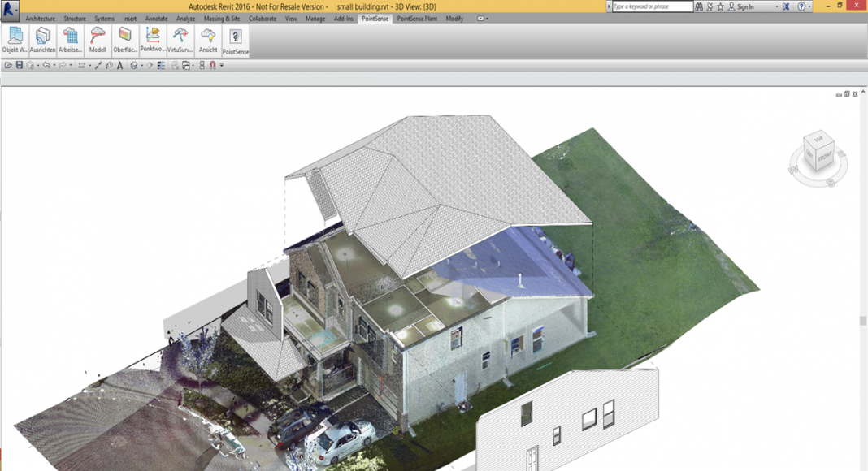Image resolution: width=868 pixels, height=471 pixels.
Task: Open the Ausrichten alignment tool
Action: pos(43,40)
